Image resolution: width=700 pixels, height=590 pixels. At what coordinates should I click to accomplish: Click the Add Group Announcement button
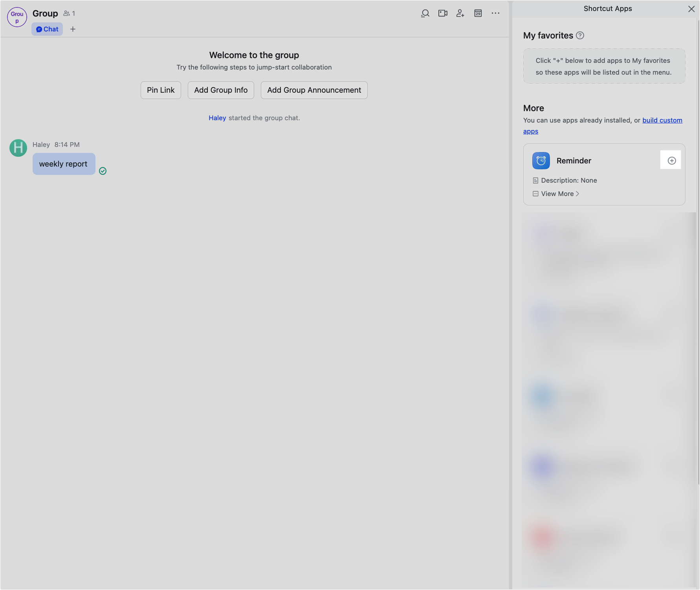pyautogui.click(x=314, y=90)
